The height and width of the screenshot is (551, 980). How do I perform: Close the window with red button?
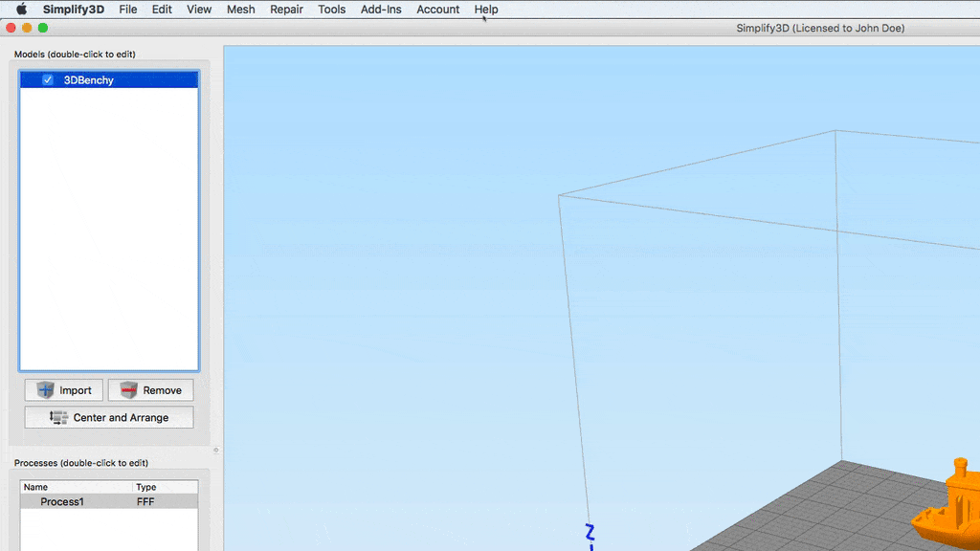click(11, 28)
